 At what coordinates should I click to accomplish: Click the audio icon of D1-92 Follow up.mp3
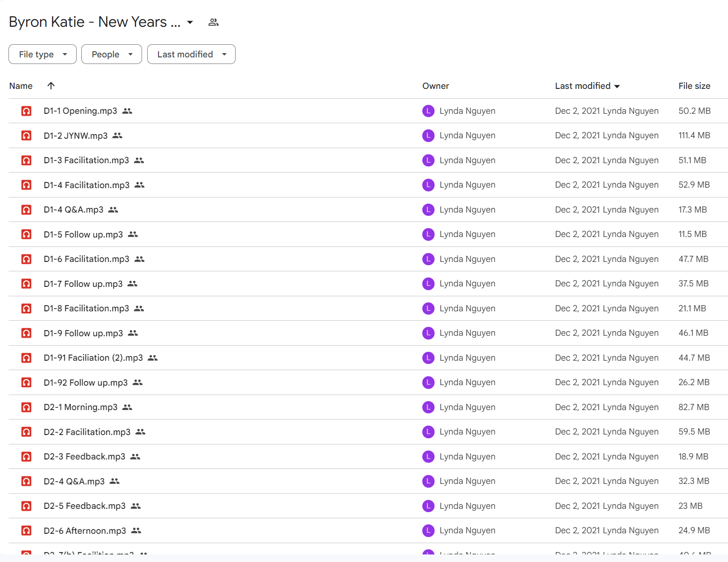(x=26, y=382)
